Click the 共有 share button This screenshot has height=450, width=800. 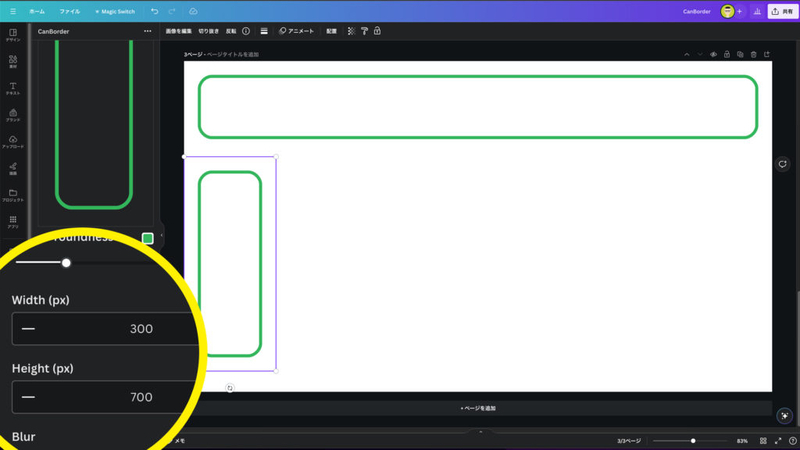click(783, 11)
